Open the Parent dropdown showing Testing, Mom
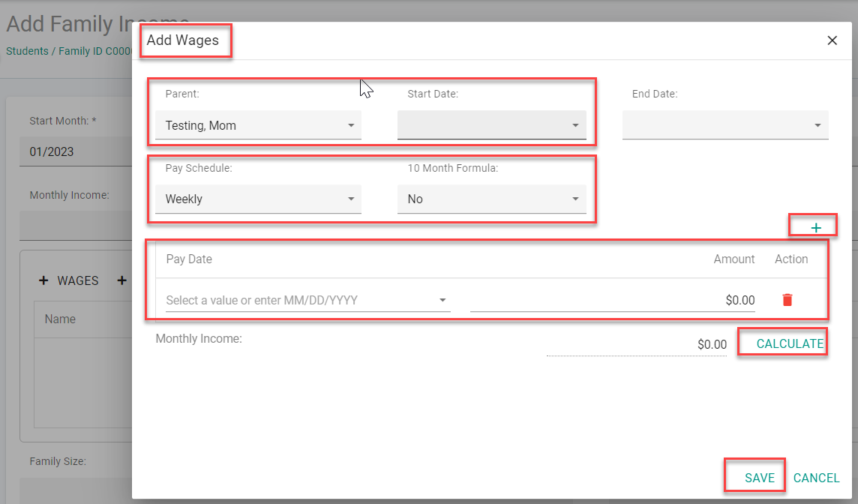This screenshot has width=858, height=504. click(258, 125)
